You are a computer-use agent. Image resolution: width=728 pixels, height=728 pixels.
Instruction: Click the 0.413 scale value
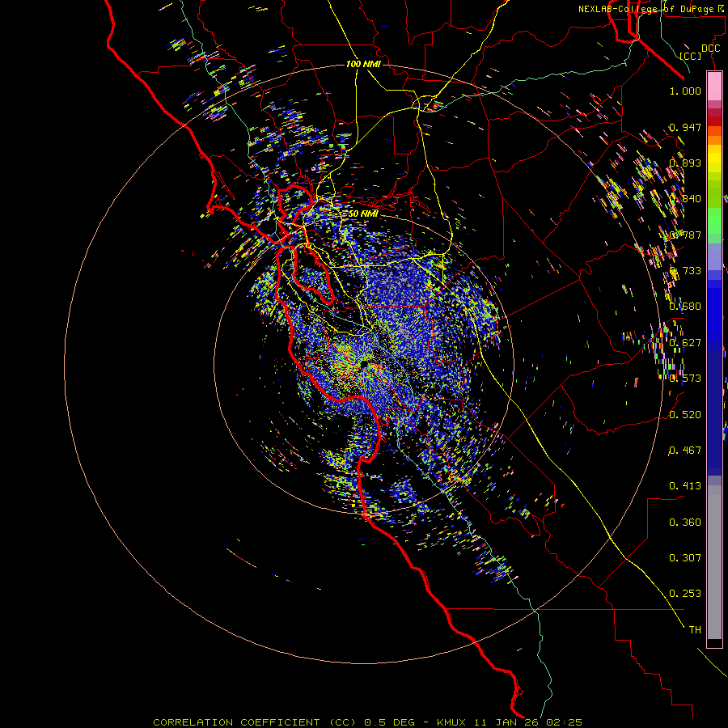pos(685,485)
